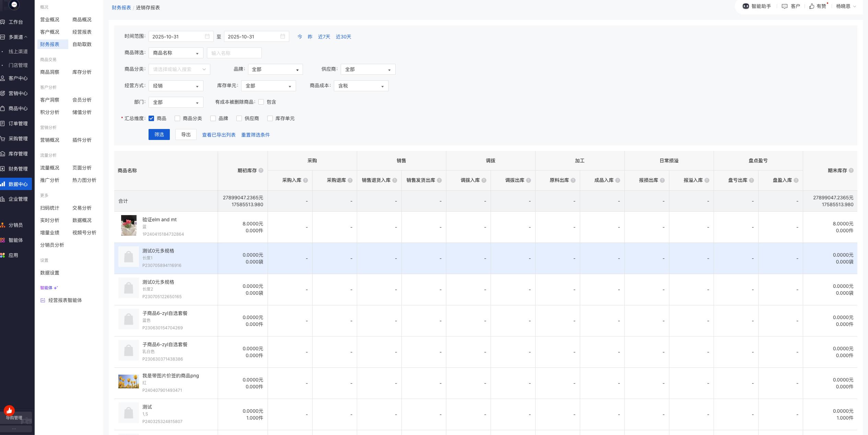Click the 智能助手 robot icon
This screenshot has width=868, height=435.
[x=746, y=6]
